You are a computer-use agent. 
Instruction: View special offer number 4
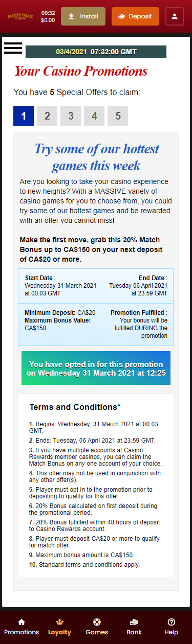coord(94,116)
